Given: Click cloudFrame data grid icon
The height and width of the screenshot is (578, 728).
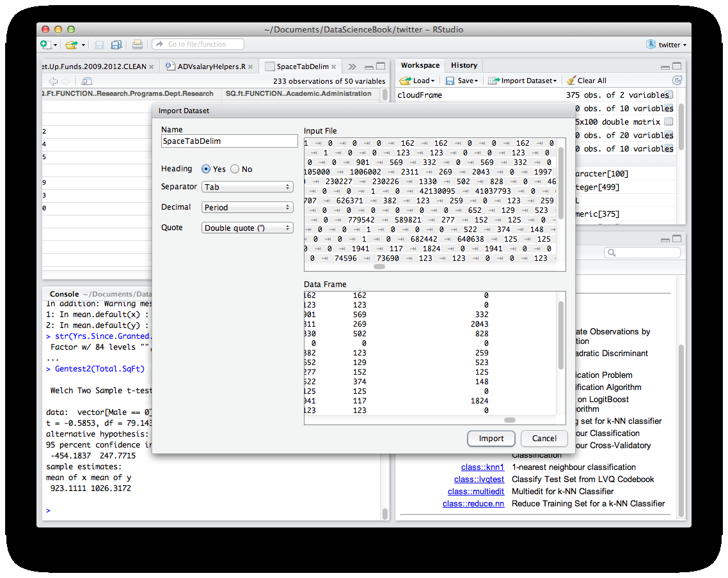Looking at the screenshot, I should 669,95.
